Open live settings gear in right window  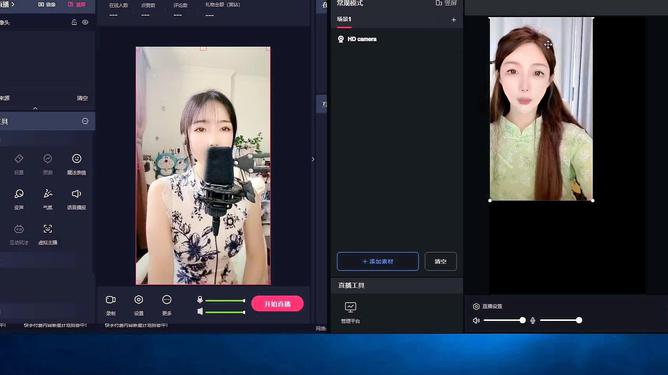coord(476,306)
